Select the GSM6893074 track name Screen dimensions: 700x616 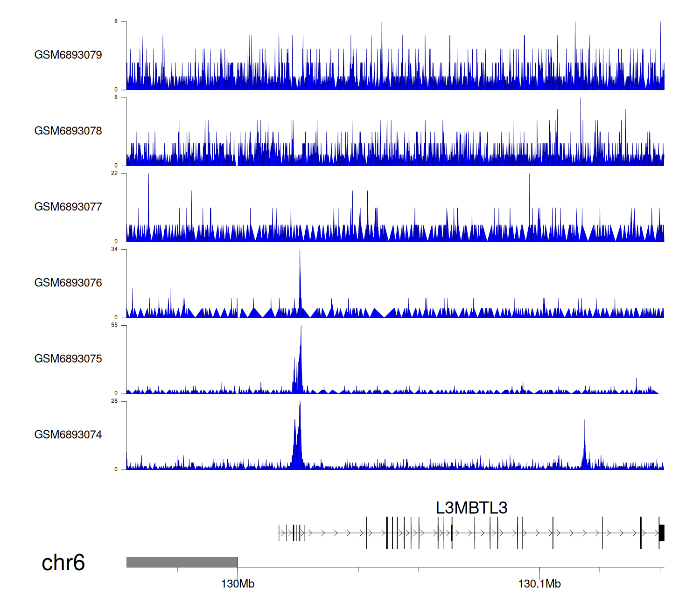tap(68, 435)
